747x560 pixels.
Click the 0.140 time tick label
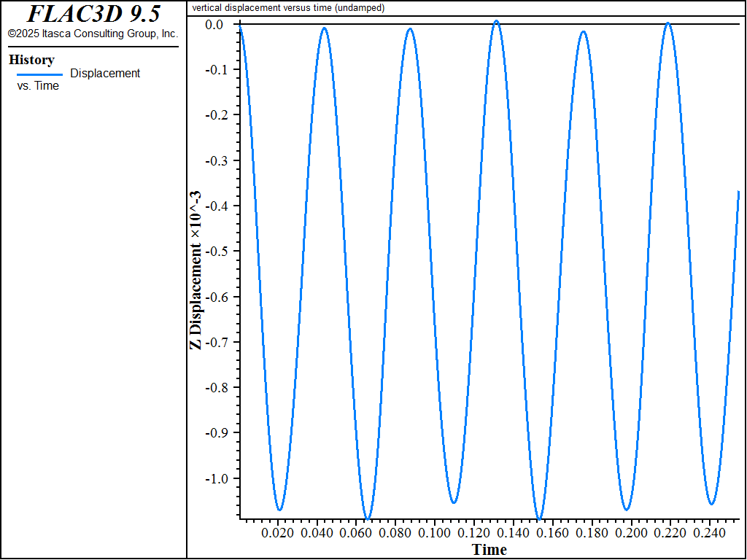pos(514,532)
